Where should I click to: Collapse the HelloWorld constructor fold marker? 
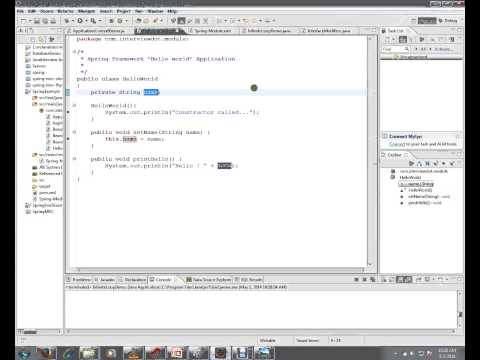[74, 105]
